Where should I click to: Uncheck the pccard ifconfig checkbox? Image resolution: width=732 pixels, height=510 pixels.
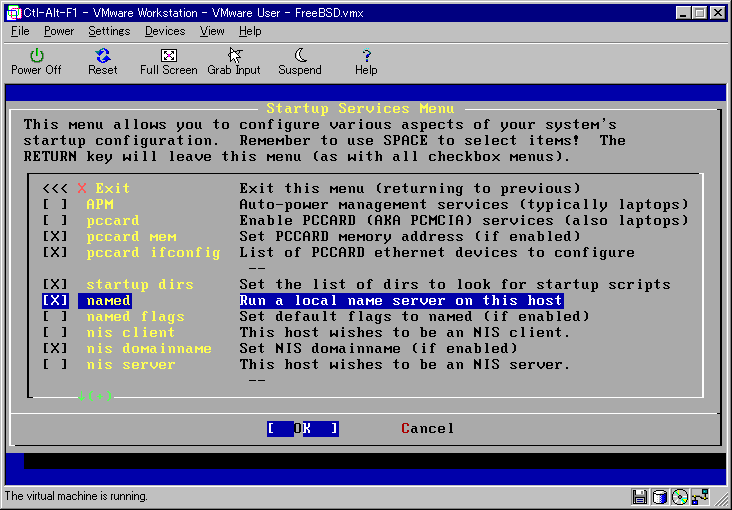[55, 253]
